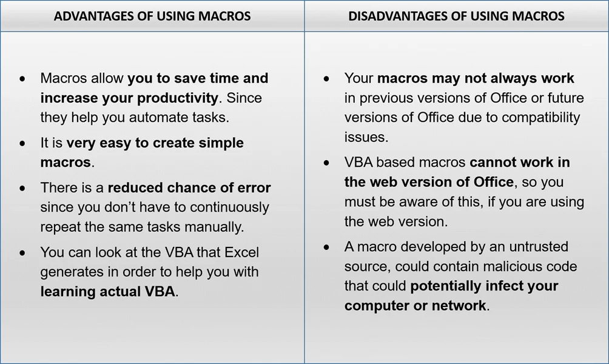Click the line 'repeat the same tasks manually.'
Image resolution: width=609 pixels, height=364 pixels.
pos(142,227)
